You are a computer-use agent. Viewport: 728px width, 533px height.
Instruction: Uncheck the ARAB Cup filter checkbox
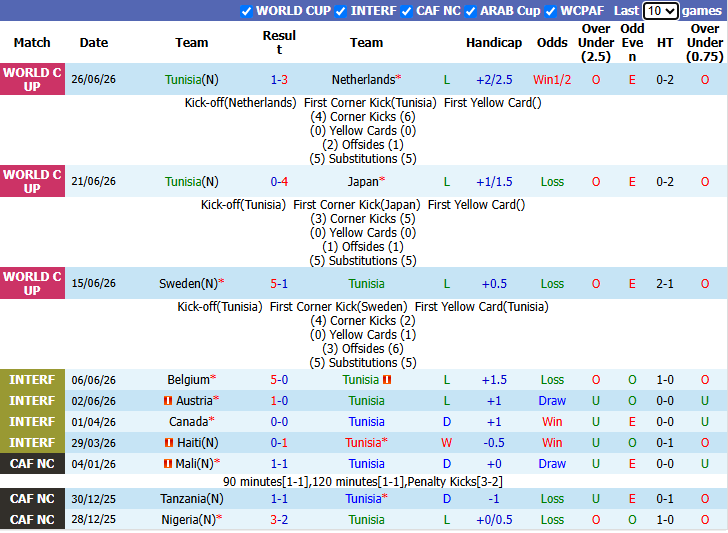470,11
